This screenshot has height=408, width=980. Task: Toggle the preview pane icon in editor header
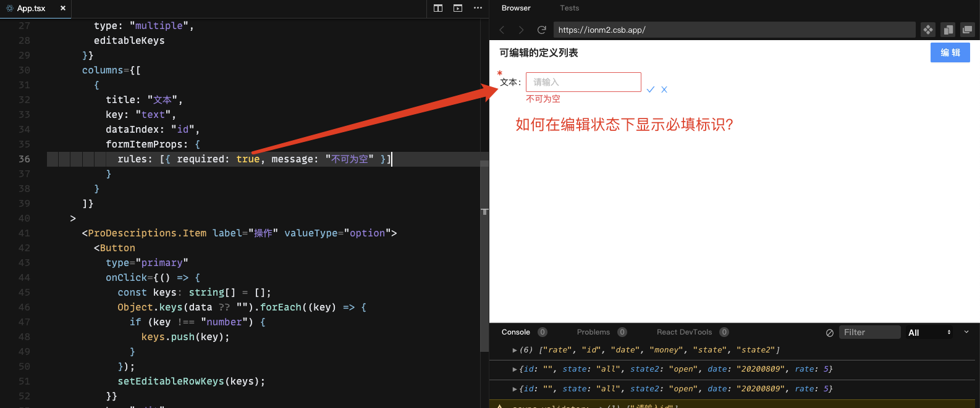(x=458, y=8)
